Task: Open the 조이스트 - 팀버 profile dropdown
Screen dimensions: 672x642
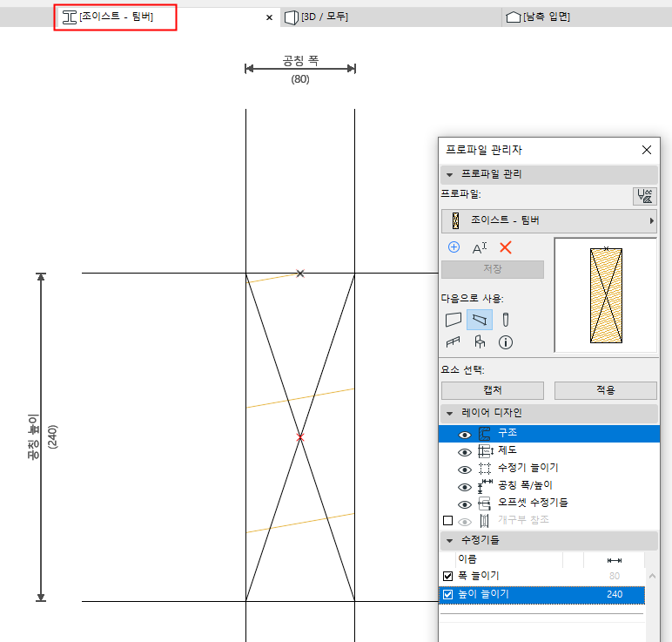Action: pyautogui.click(x=549, y=221)
